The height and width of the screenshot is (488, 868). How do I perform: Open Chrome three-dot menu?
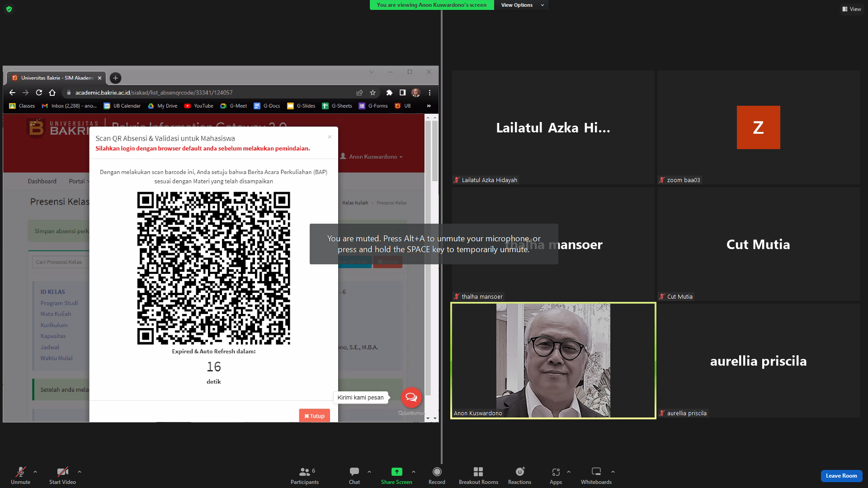[x=429, y=93]
